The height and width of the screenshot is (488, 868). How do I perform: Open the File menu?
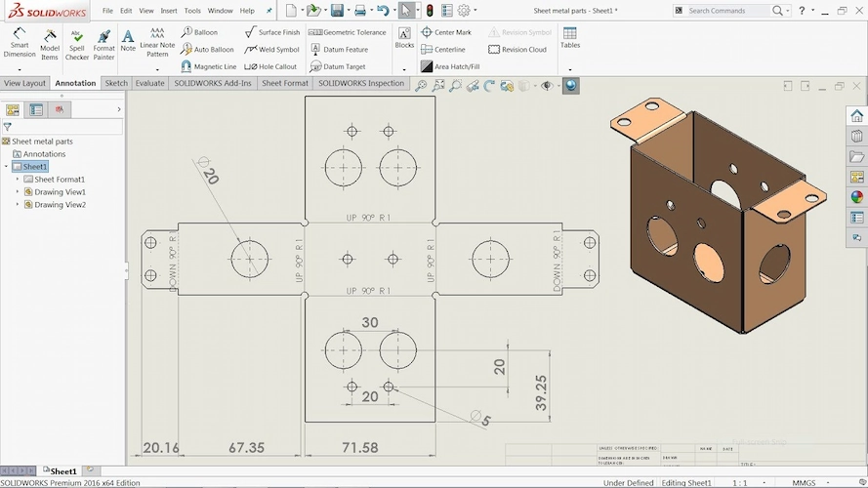pyautogui.click(x=107, y=11)
